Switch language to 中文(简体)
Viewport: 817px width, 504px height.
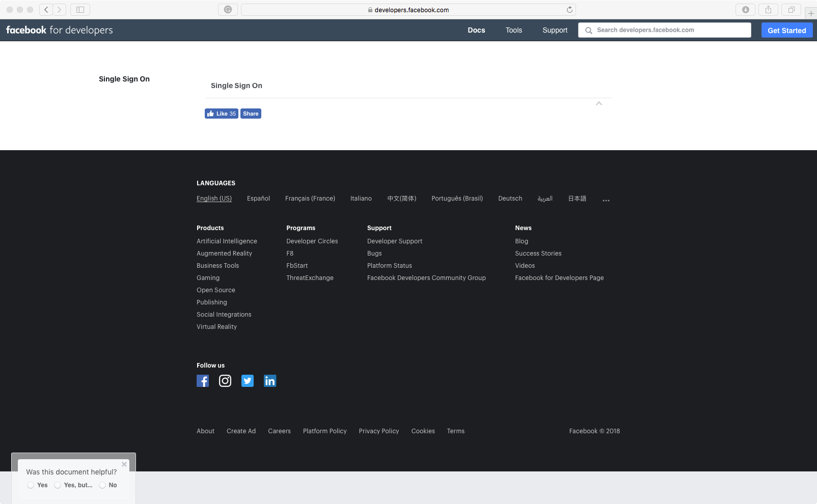402,199
